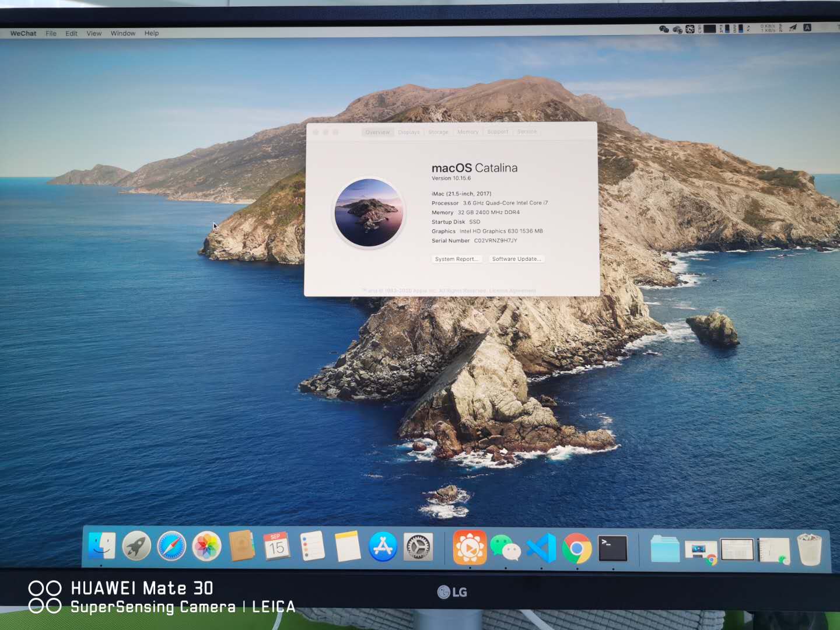Viewport: 840px width, 630px height.
Task: Switch to WeChat from the dock
Action: coord(505,548)
